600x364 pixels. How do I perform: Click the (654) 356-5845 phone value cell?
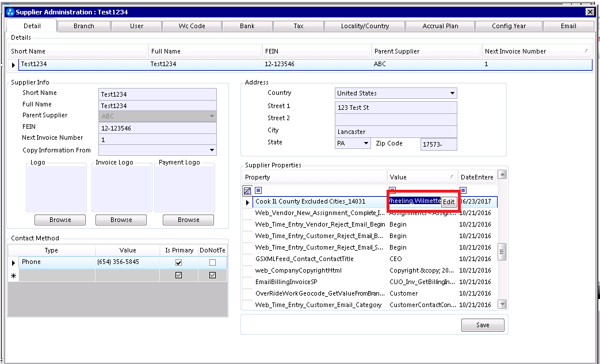[x=128, y=262]
